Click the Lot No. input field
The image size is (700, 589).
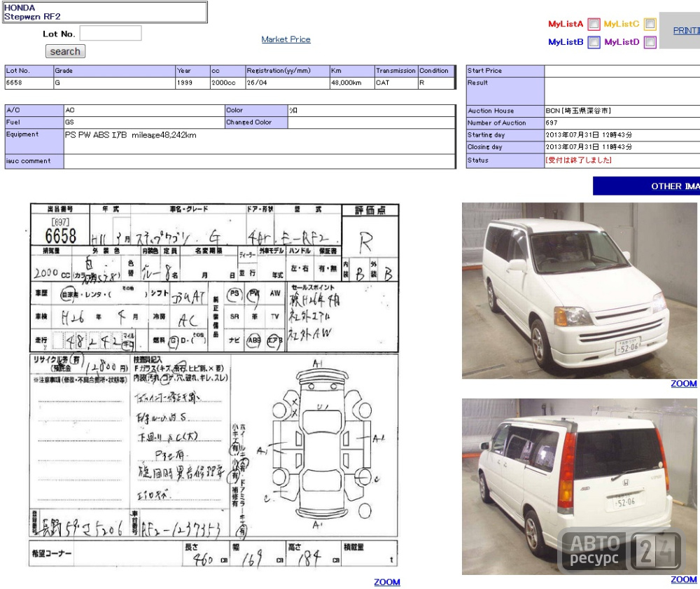111,33
